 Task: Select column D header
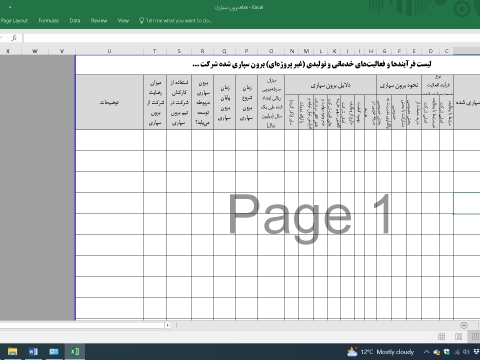point(431,51)
